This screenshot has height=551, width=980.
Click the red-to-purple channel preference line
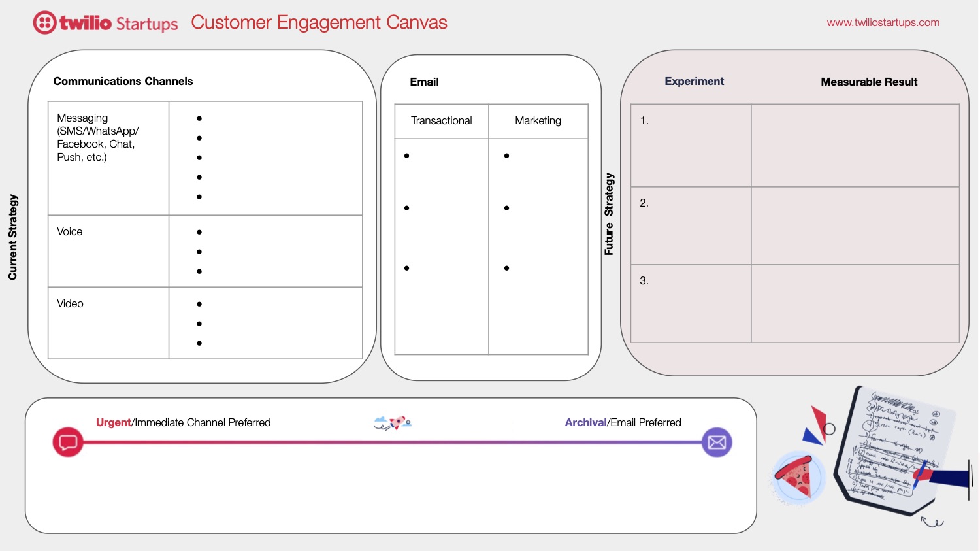(x=392, y=442)
